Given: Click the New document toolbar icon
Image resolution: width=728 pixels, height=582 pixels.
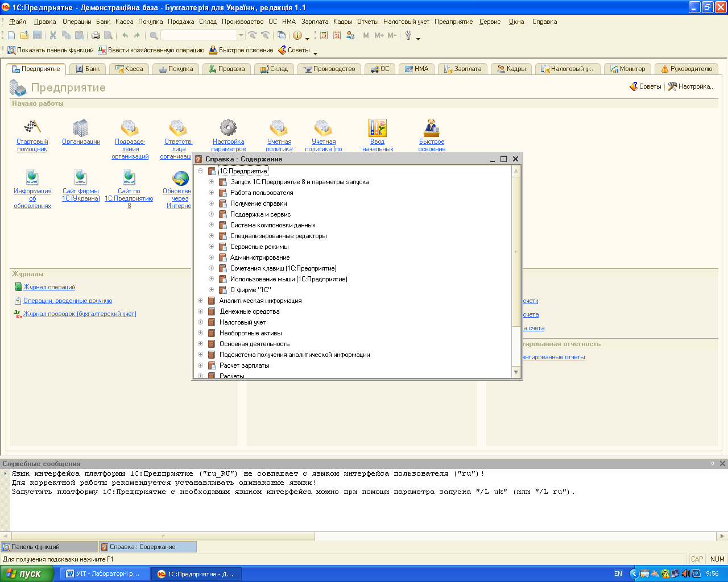Looking at the screenshot, I should click(11, 35).
